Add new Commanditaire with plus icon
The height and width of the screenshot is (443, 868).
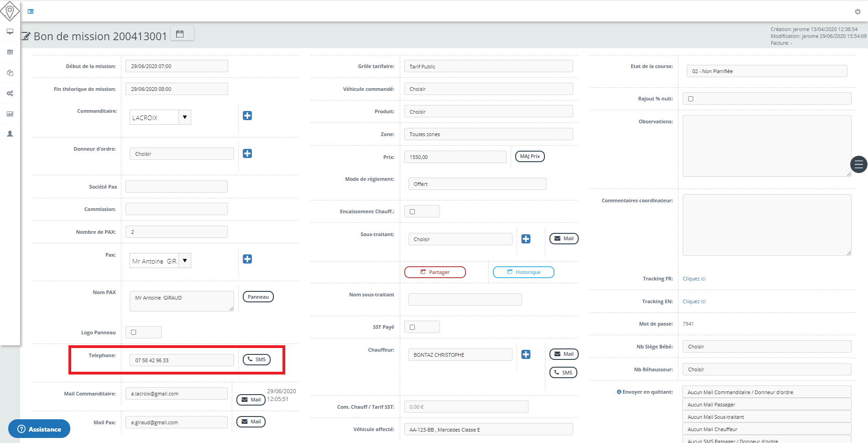247,116
